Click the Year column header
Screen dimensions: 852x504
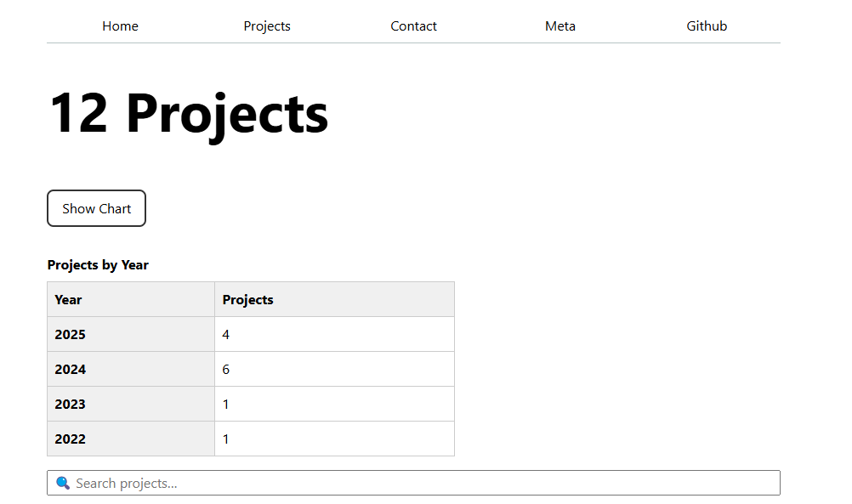pos(69,299)
